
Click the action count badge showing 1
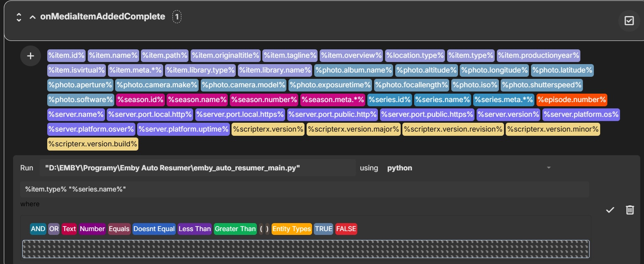click(177, 17)
